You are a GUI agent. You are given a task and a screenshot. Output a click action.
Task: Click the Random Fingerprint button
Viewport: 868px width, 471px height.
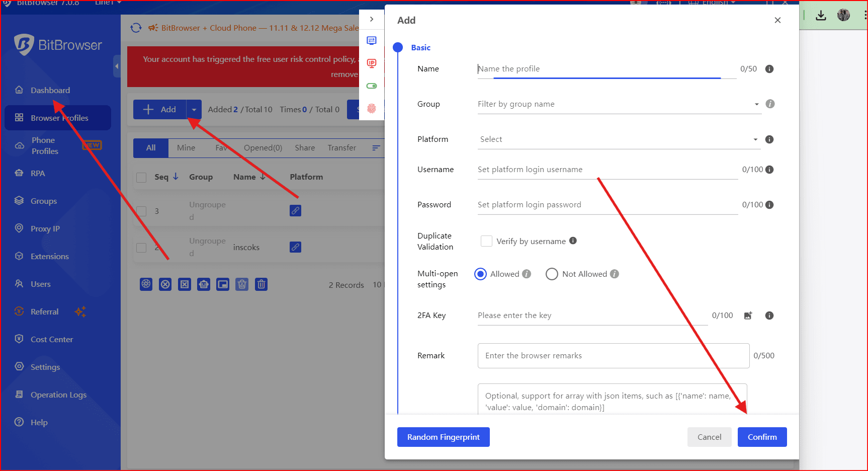point(443,437)
